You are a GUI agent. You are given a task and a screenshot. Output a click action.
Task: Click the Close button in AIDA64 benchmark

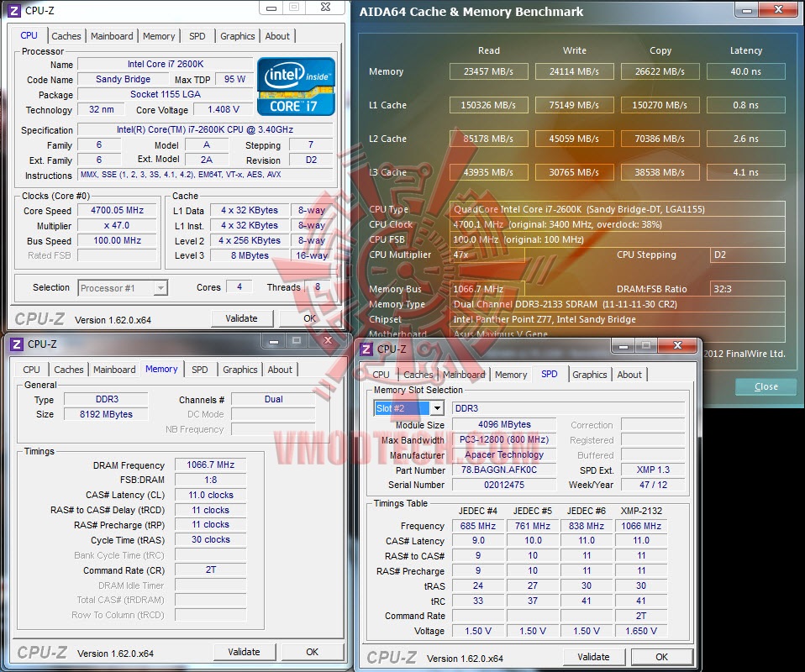point(766,386)
